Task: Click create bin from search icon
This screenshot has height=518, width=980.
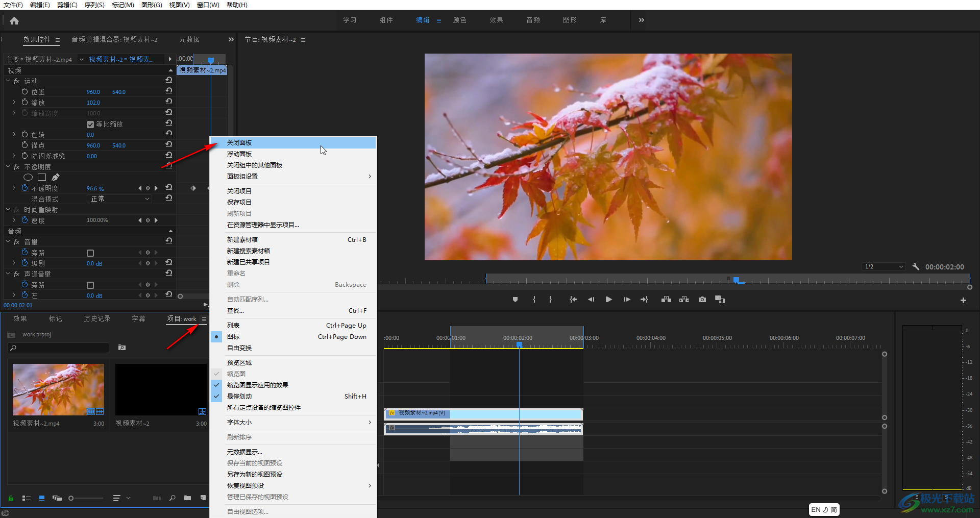Action: tap(122, 348)
